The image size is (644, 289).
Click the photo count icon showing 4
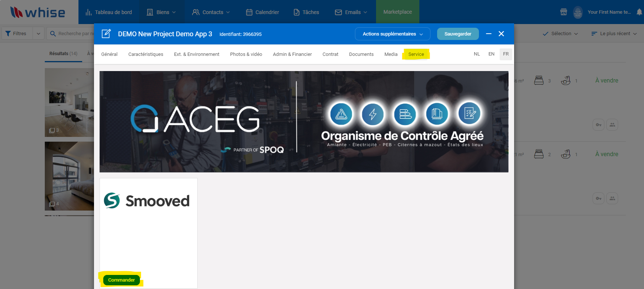52,204
